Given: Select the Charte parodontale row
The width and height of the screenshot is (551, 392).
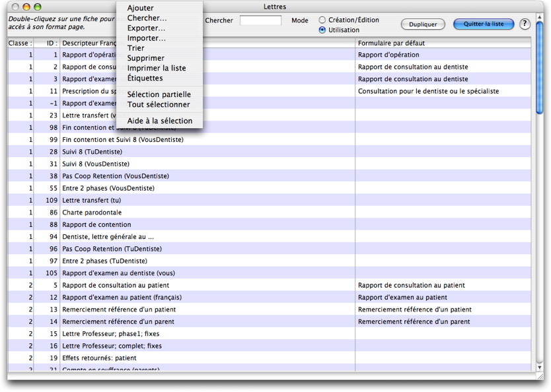Looking at the screenshot, I should [x=269, y=212].
